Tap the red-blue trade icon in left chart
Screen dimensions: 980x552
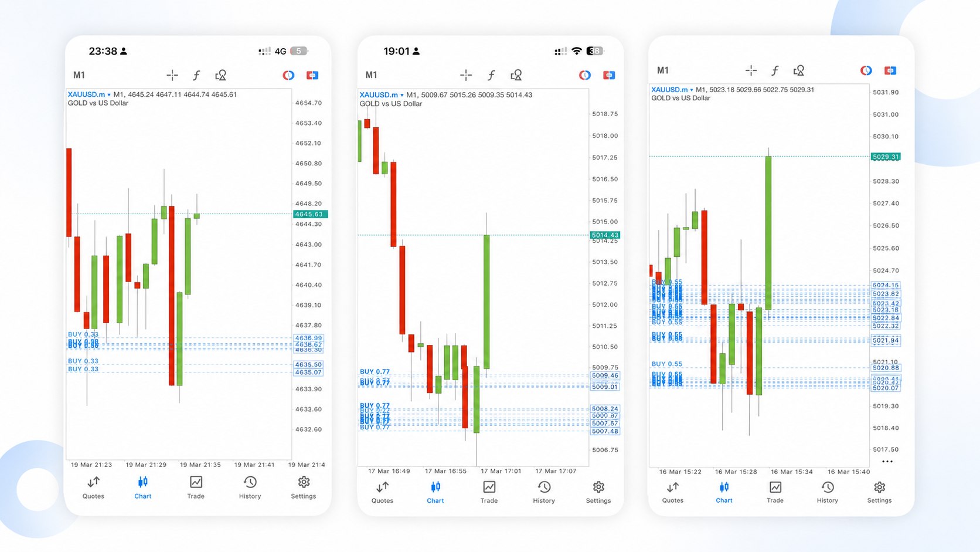coord(312,75)
